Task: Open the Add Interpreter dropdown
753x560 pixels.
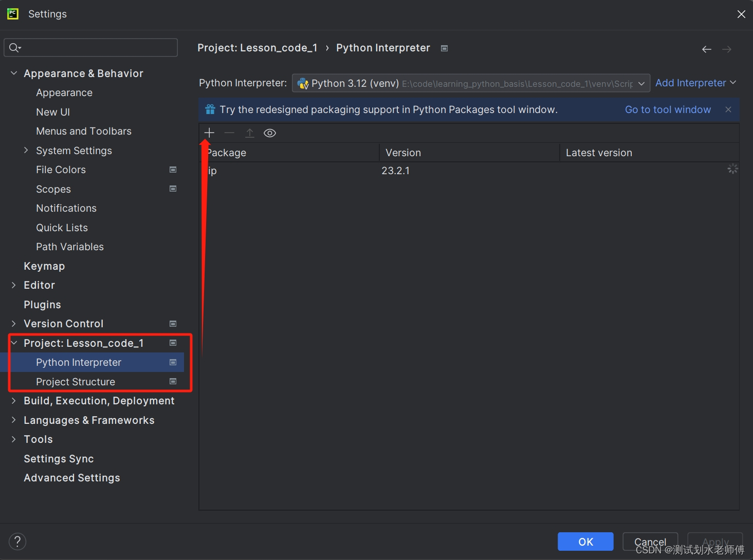Action: [x=695, y=83]
